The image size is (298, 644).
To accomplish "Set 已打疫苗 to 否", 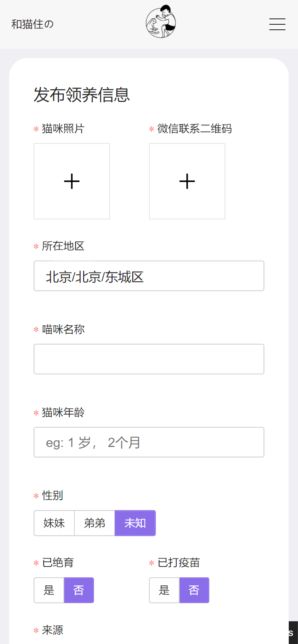I will click(x=194, y=590).
